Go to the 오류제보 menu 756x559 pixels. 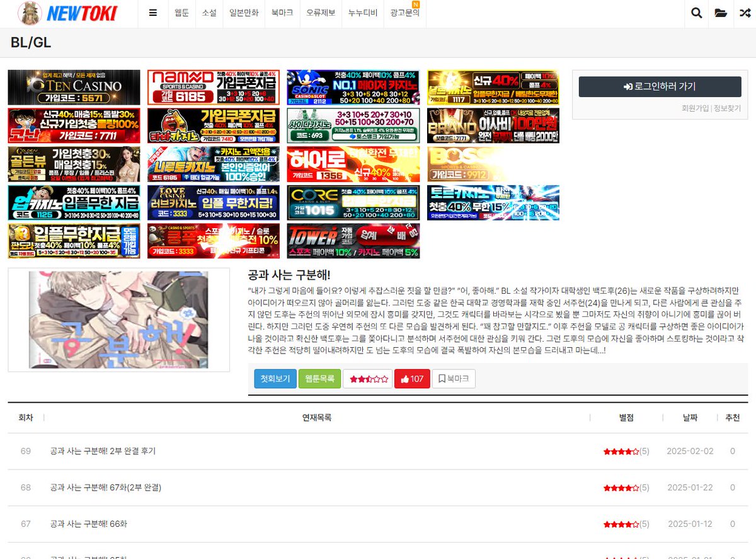(x=320, y=13)
